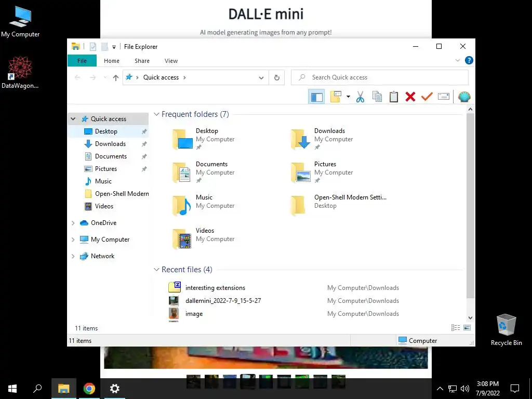
Task: Click the file list vertical scrollbar
Action: [x=470, y=206]
